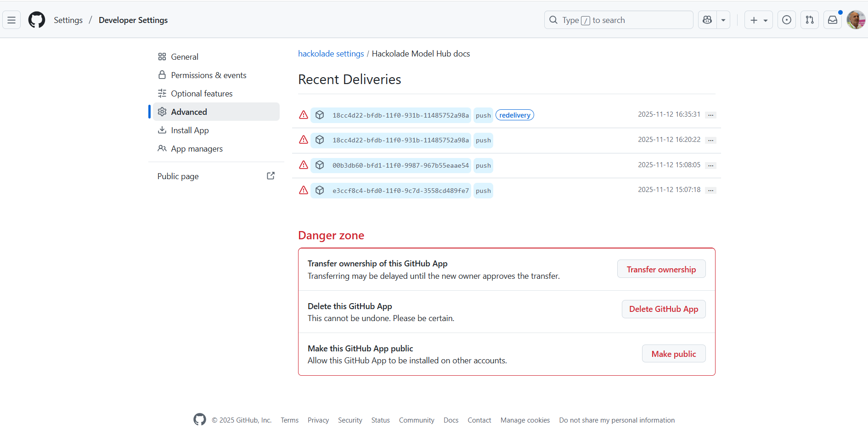Open the options menu for delivery at 16:35:31
Image resolution: width=868 pixels, height=429 pixels.
(710, 115)
